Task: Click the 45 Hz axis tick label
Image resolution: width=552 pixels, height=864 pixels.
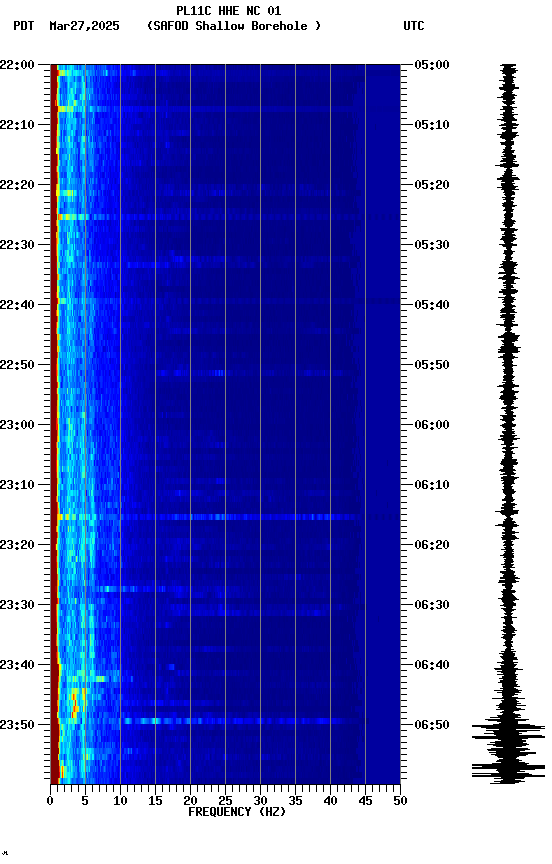Action: (x=365, y=801)
